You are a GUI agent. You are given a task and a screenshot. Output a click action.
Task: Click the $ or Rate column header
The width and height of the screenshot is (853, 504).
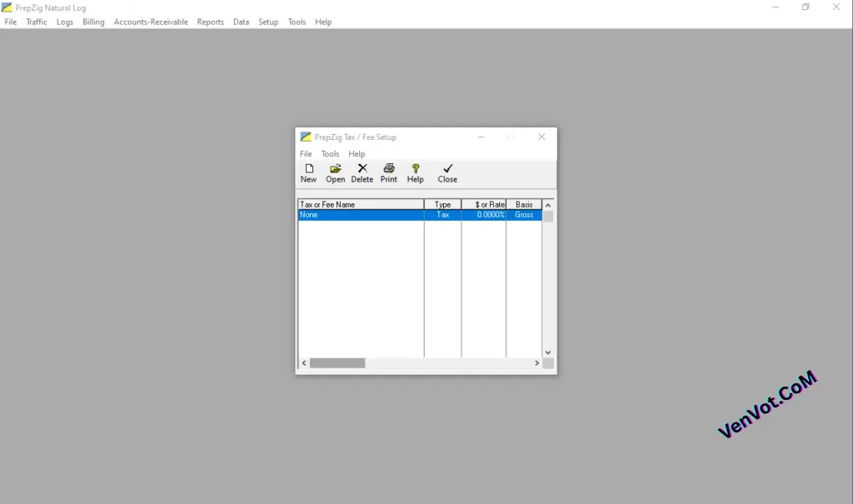(x=484, y=205)
